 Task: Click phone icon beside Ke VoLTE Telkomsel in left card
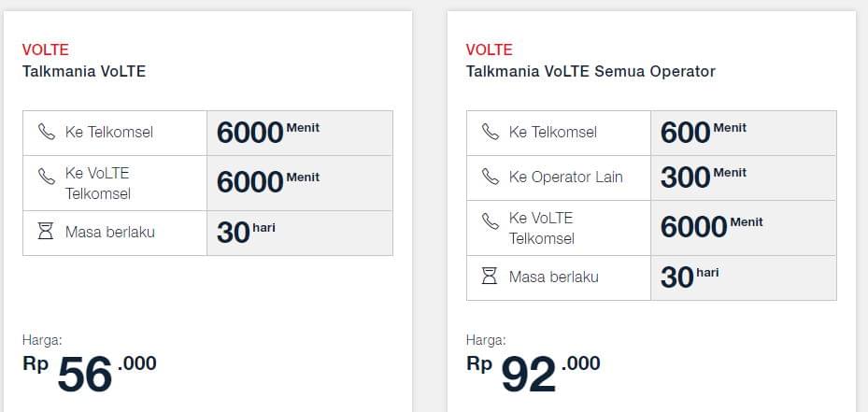click(x=47, y=175)
